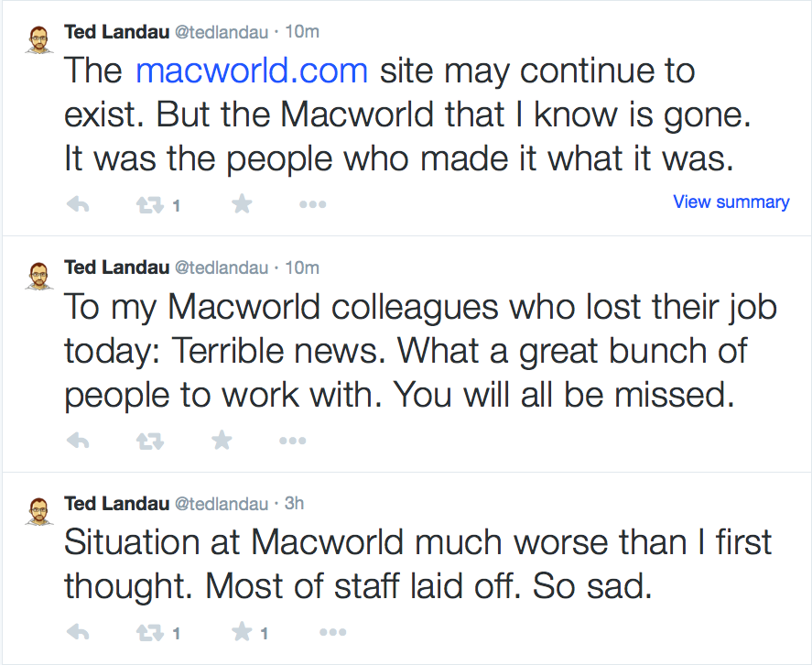Reply to the 'Most of staff laid off' tweet
The image size is (812, 665).
(79, 632)
